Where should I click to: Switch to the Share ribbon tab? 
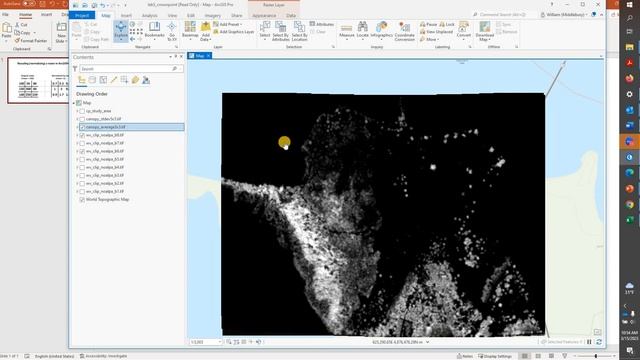237,16
